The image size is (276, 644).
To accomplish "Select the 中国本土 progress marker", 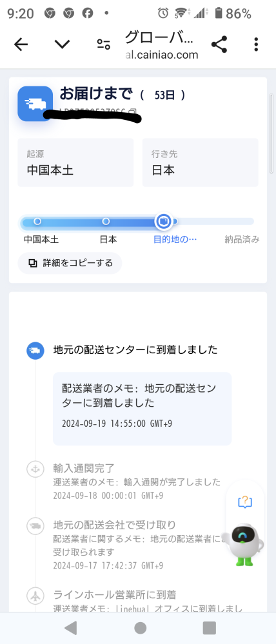I will point(37,221).
